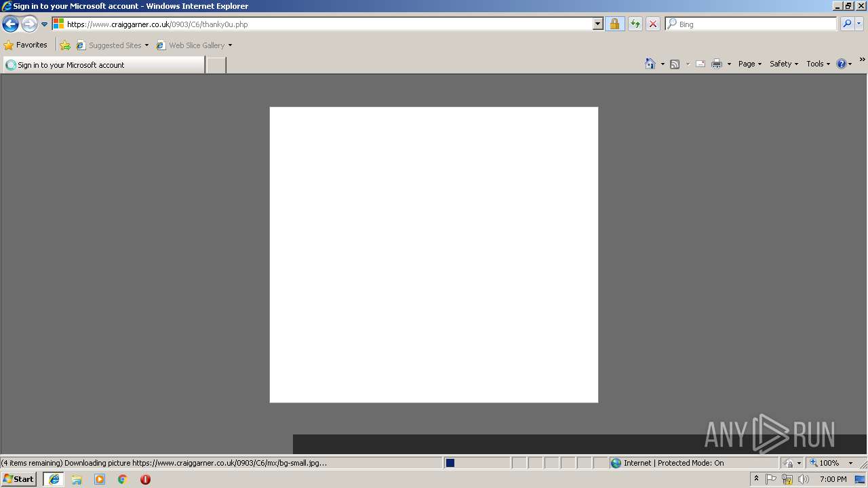Open Windows Explorer from the taskbar
868x488 pixels.
click(77, 479)
